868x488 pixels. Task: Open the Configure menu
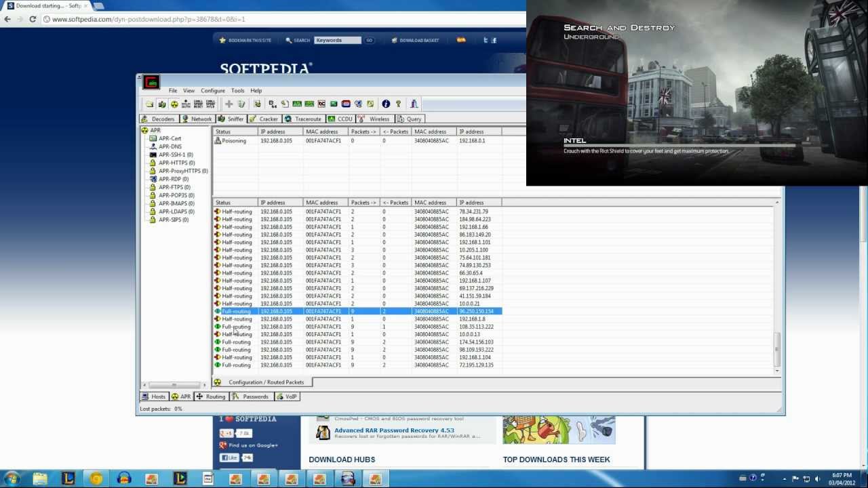[x=212, y=90]
